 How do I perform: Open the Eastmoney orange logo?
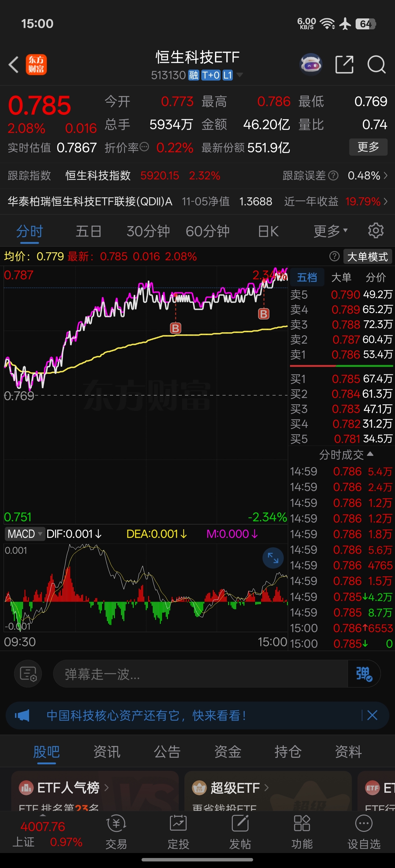pos(36,64)
